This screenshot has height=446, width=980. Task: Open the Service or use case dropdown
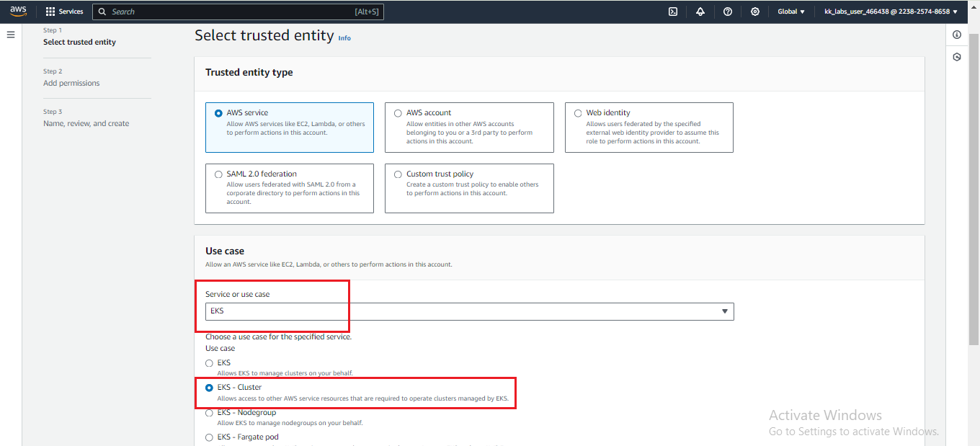[x=469, y=311]
